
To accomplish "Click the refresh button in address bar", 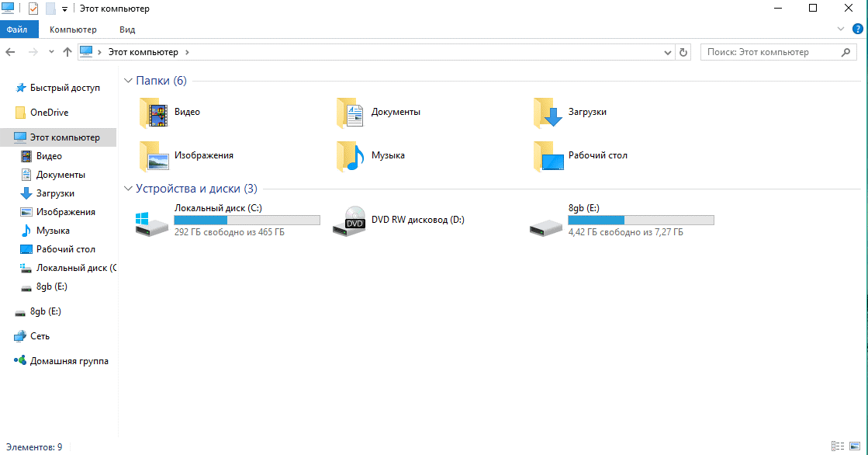I will (x=683, y=52).
